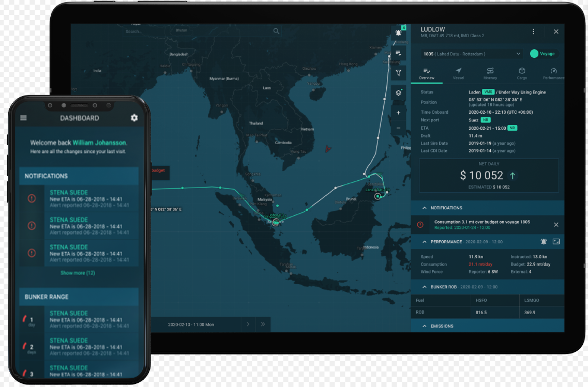
Task: Open the list view icon on map toolbar
Action: tap(398, 53)
